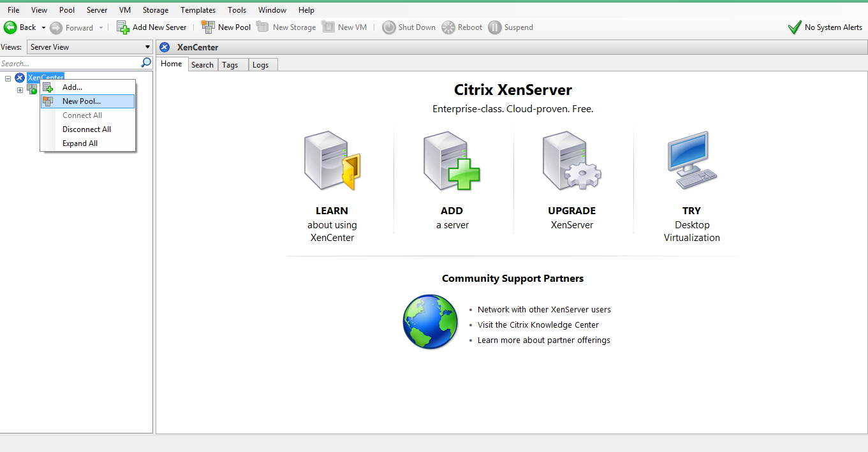
Task: Click the XenCenter title bar icon
Action: tap(165, 47)
